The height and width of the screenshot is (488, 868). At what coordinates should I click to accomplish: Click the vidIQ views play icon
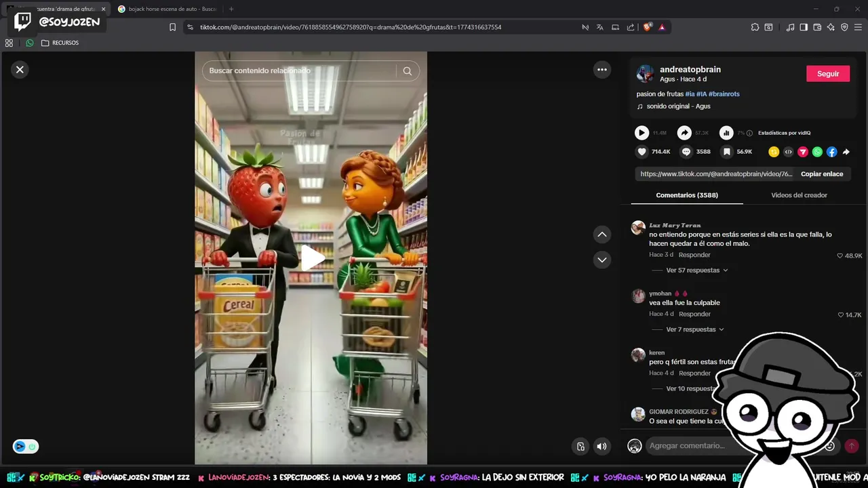[x=642, y=133]
